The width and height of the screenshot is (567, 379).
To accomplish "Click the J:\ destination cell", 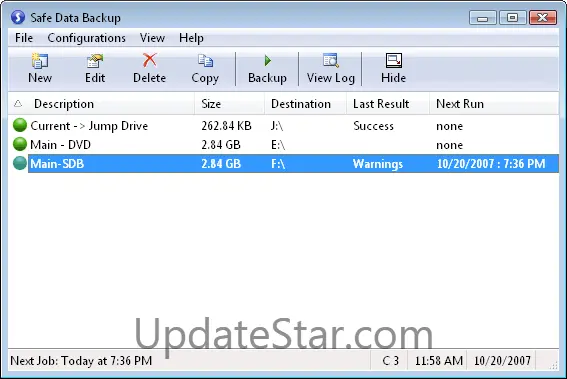I will click(277, 126).
